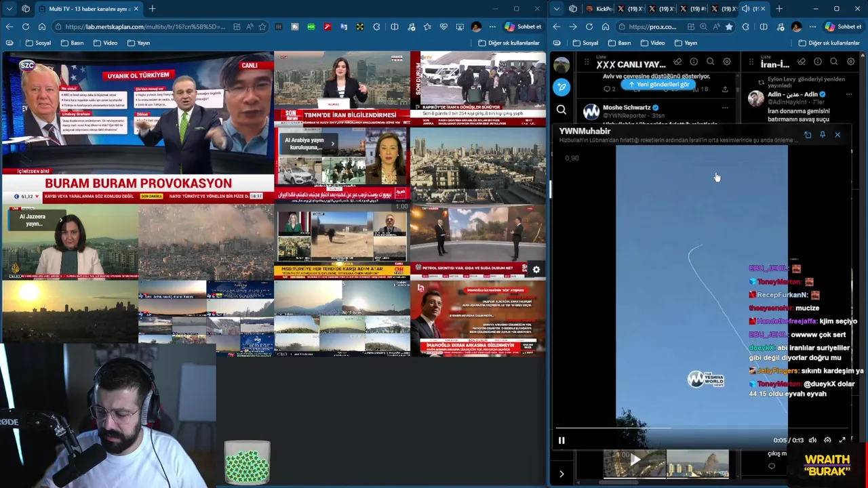Open the Adin account name link

pyautogui.click(x=792, y=94)
